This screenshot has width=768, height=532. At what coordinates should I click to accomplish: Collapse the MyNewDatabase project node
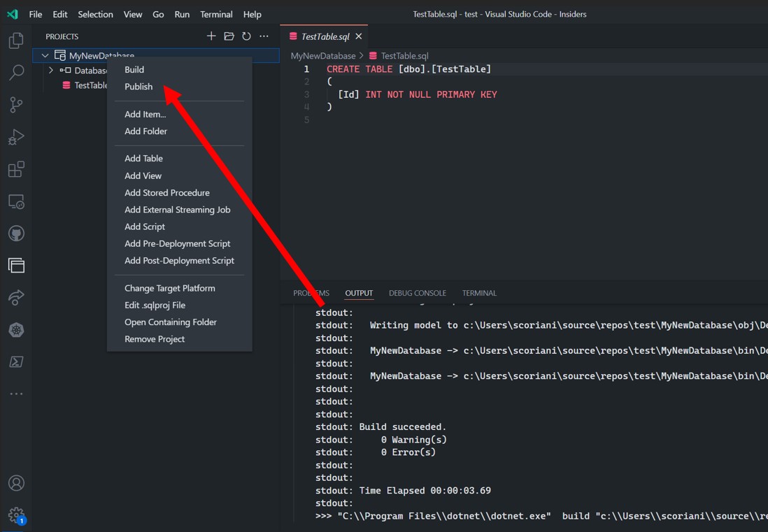[45, 56]
